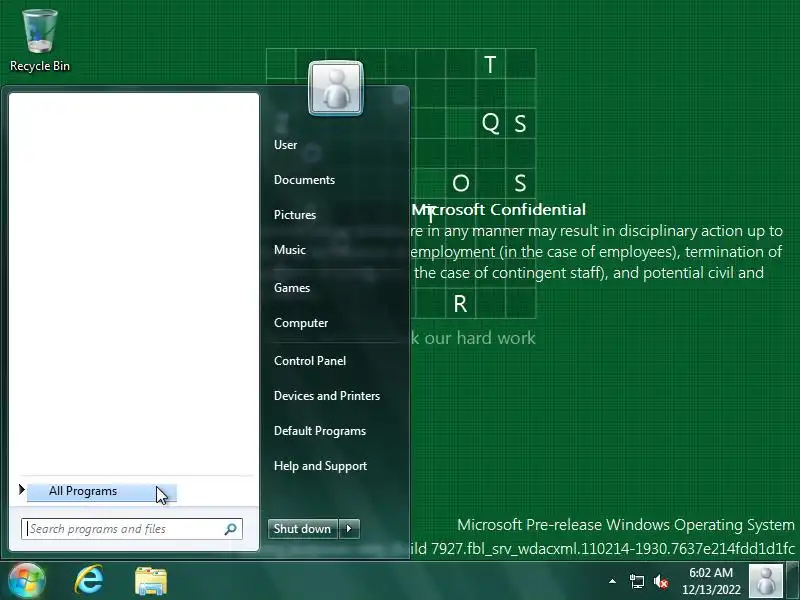Open Control Panel

click(310, 361)
